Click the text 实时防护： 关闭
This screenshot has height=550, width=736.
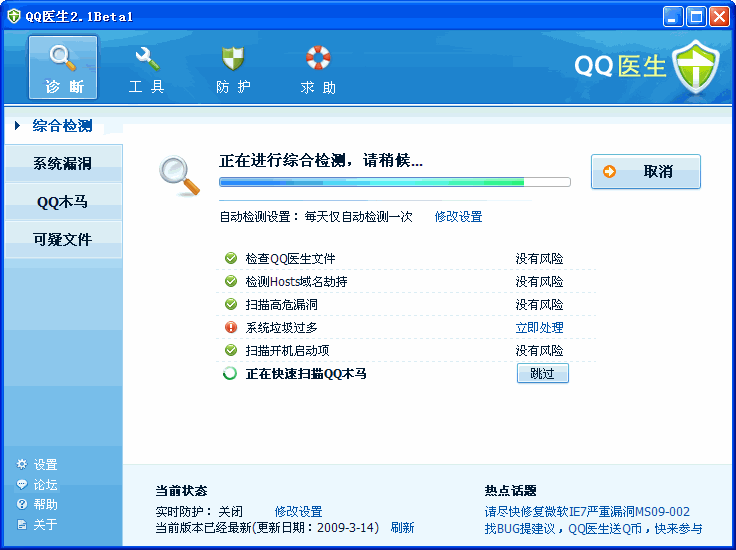[199, 511]
